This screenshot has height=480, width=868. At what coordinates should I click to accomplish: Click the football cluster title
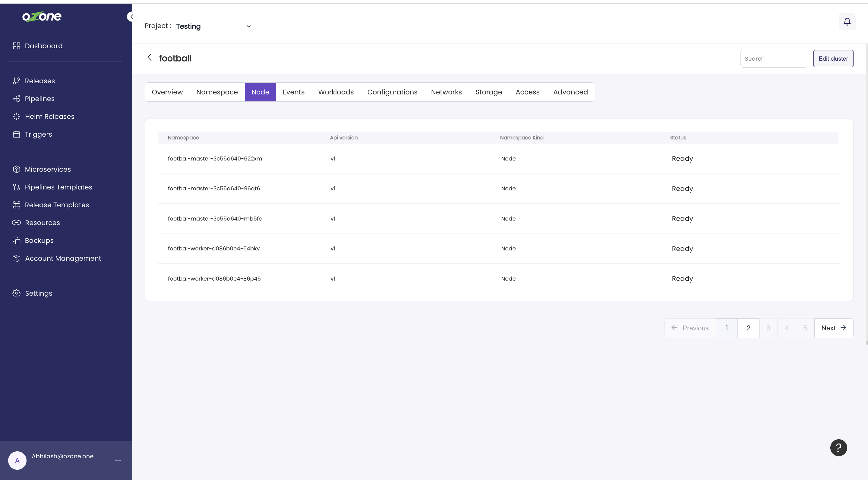click(x=175, y=58)
